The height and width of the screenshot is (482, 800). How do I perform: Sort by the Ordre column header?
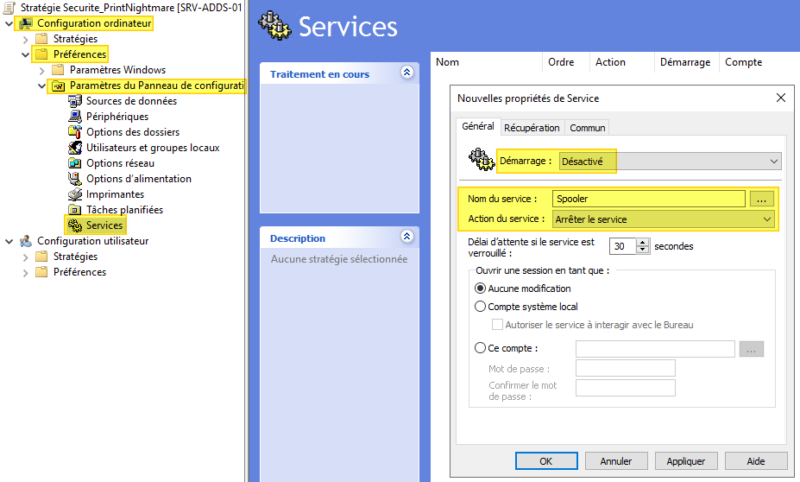(565, 62)
